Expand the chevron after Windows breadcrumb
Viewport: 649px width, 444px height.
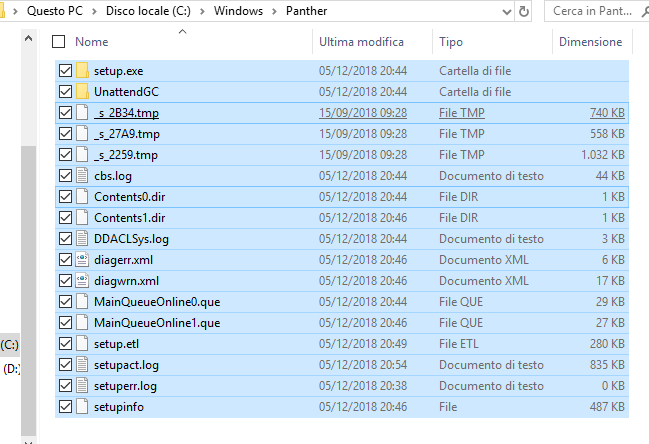click(x=274, y=11)
